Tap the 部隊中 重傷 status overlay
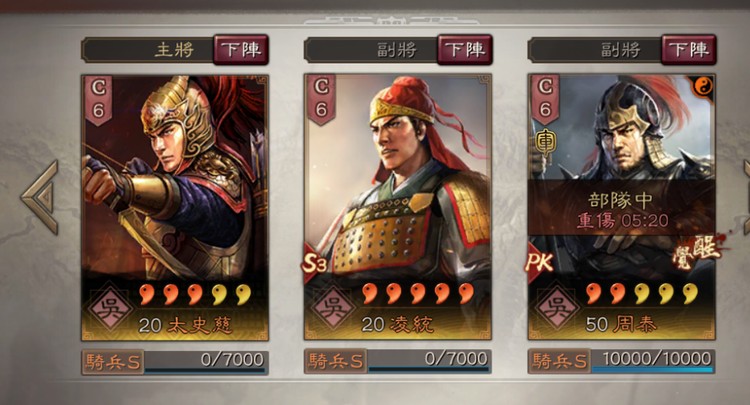The width and height of the screenshot is (750, 405). 622,209
